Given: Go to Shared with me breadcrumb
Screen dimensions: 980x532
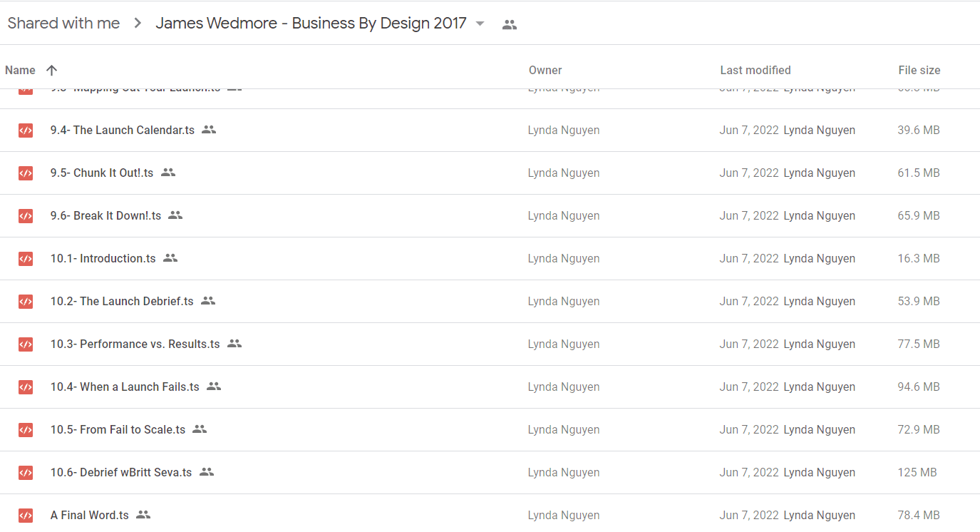Looking at the screenshot, I should point(63,23).
